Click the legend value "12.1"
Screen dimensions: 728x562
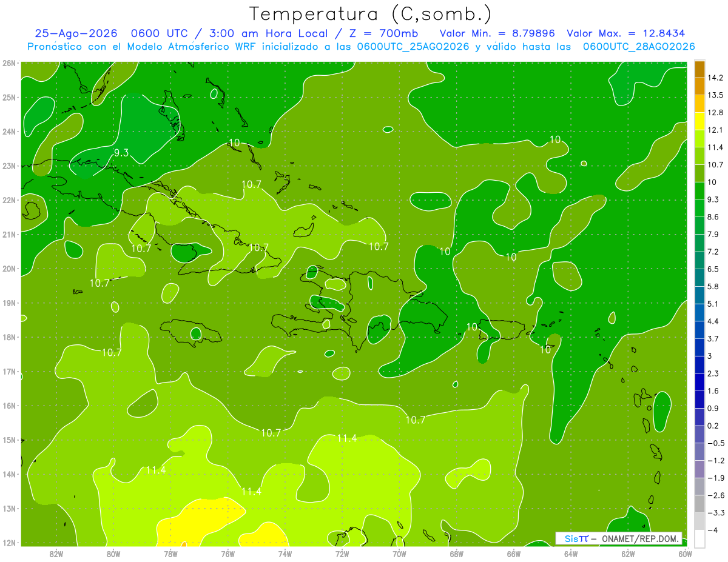[x=715, y=130]
